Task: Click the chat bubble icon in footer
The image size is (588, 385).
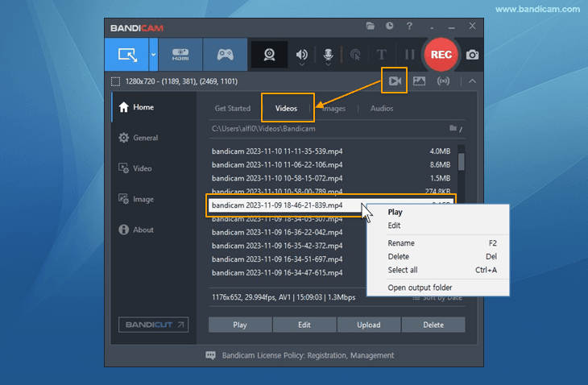Action: [211, 355]
